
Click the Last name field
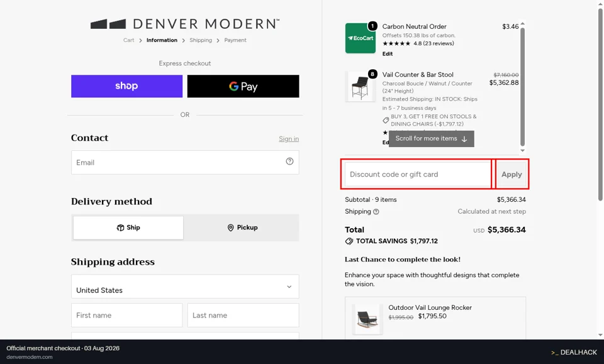[243, 315]
